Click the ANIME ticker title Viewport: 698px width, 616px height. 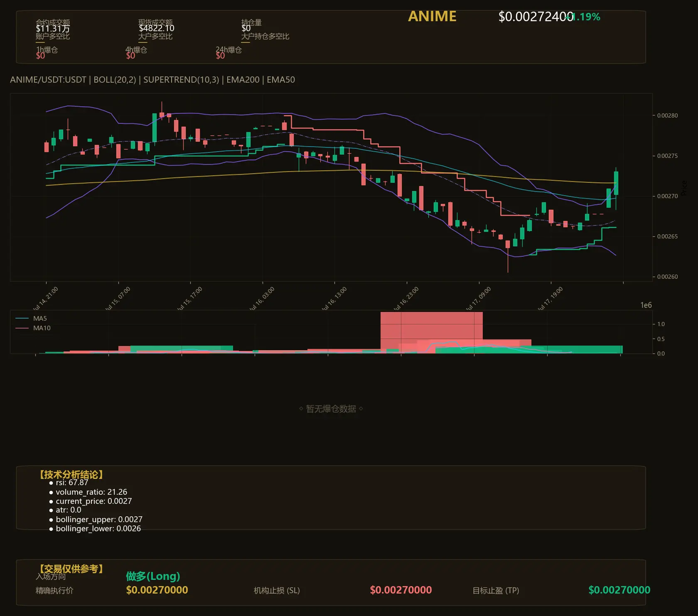pos(432,16)
